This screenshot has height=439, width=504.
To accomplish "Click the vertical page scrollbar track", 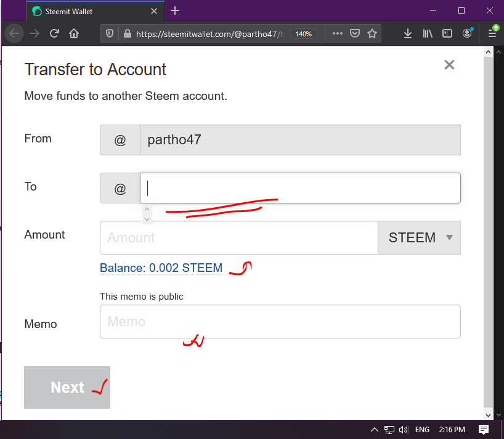I will pos(488,234).
